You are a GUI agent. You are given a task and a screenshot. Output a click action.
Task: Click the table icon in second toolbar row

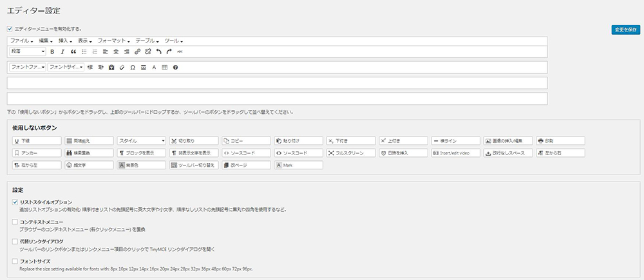[164, 67]
